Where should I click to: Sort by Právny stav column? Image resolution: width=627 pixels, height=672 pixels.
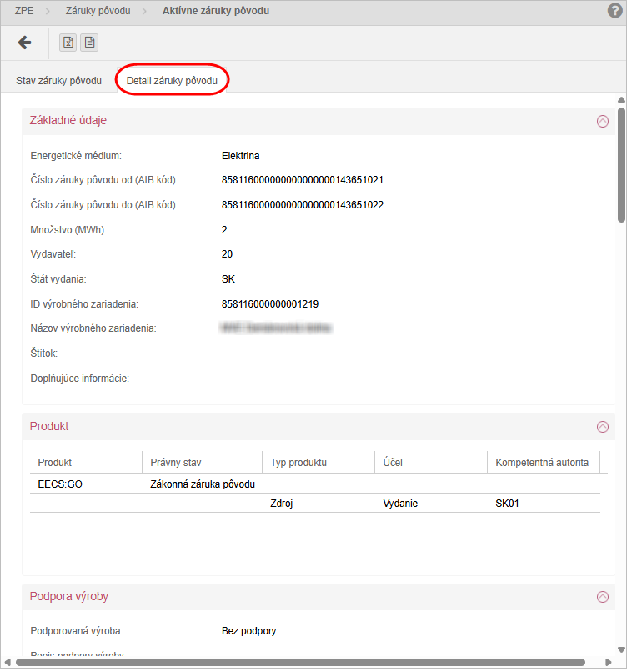[x=176, y=462]
